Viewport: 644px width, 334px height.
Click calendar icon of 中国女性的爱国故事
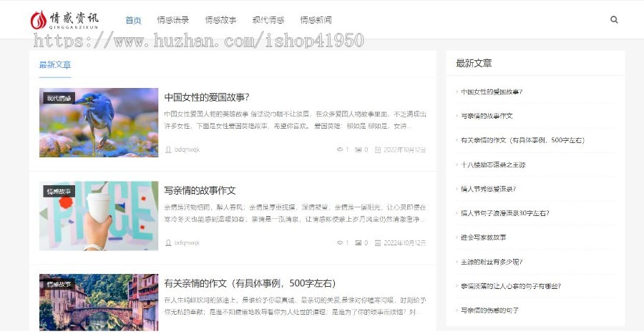(377, 149)
